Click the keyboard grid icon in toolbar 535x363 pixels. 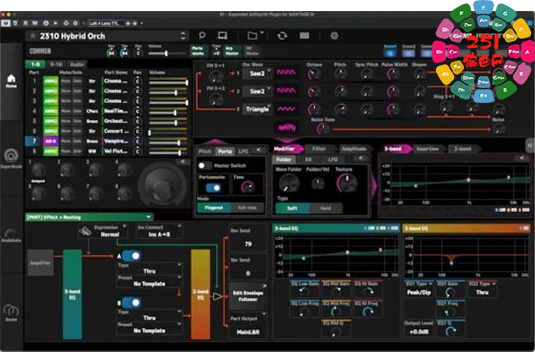click(304, 35)
